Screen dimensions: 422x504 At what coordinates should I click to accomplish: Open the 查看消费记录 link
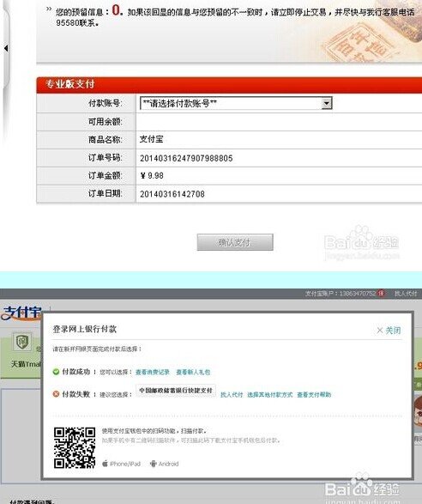point(153,373)
